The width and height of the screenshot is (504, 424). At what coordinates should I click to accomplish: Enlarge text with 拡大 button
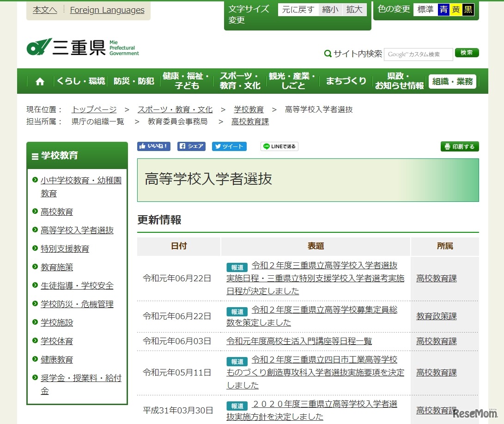(x=354, y=10)
